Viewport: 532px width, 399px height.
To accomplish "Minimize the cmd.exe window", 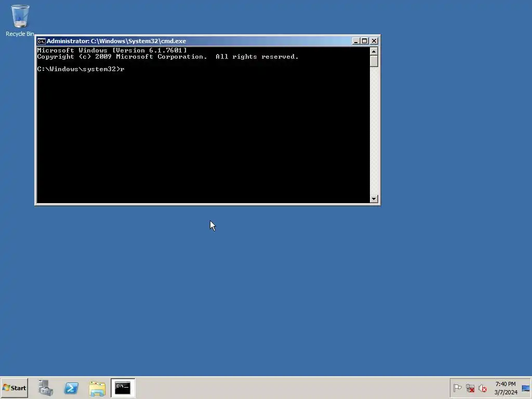I will [355, 41].
